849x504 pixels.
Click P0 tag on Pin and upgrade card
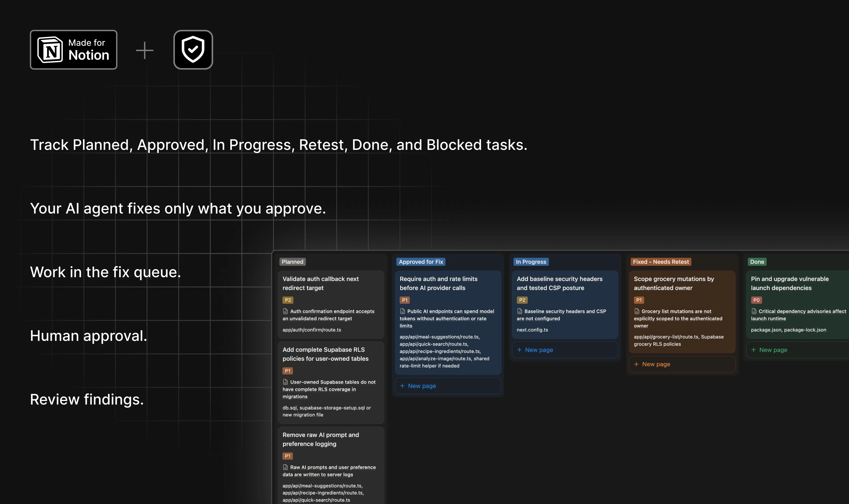coord(756,300)
